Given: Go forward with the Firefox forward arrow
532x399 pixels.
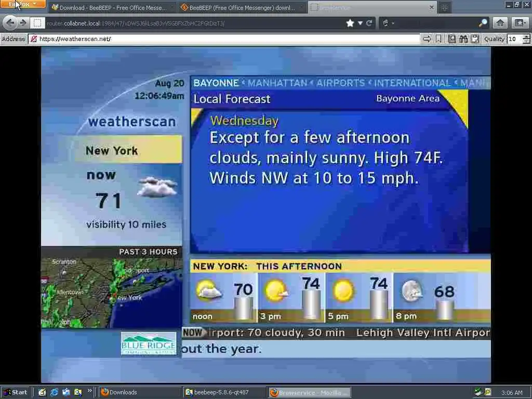Looking at the screenshot, I should pyautogui.click(x=23, y=23).
